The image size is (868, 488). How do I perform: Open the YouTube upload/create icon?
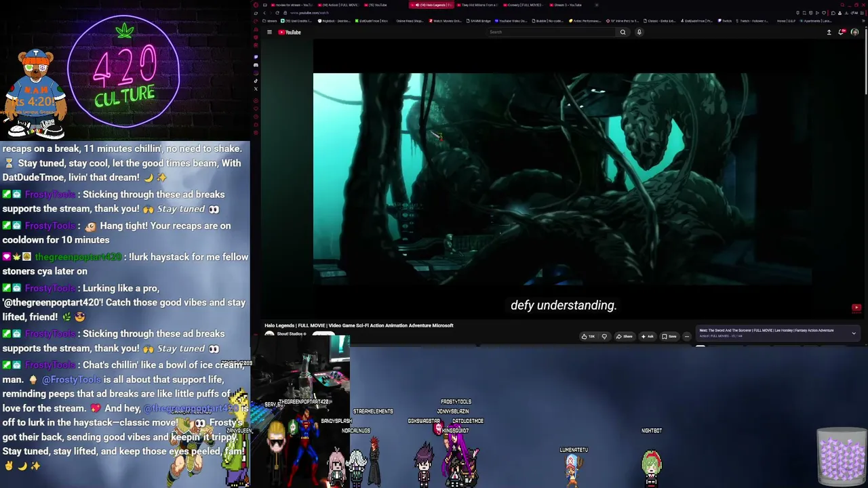click(x=829, y=32)
